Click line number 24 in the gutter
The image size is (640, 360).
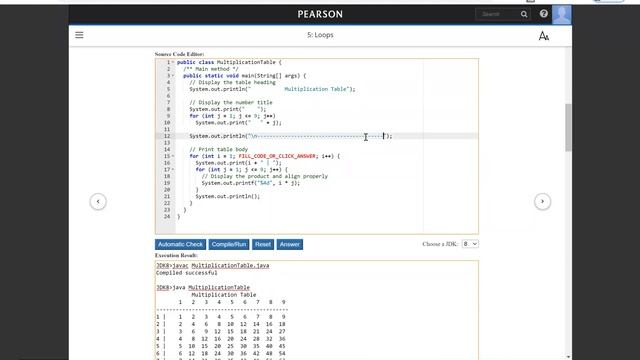click(167, 217)
